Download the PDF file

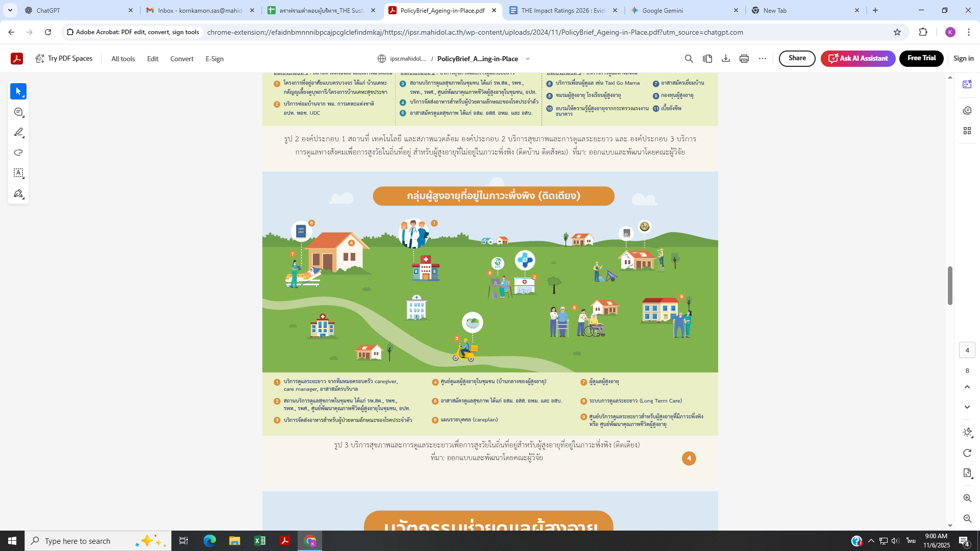coord(725,59)
